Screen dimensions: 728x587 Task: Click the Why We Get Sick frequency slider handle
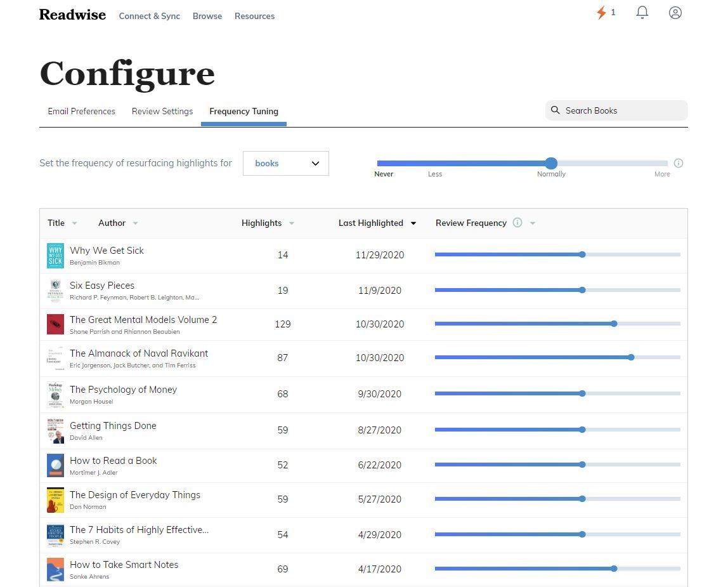pos(582,254)
